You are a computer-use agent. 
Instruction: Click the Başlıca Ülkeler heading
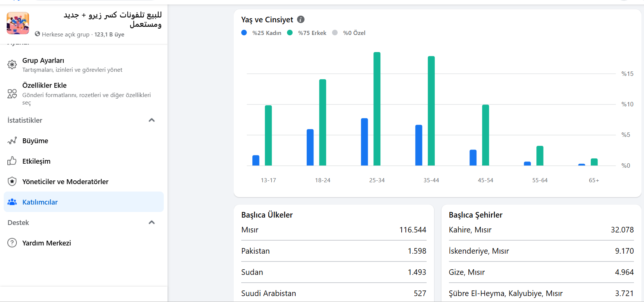click(267, 215)
